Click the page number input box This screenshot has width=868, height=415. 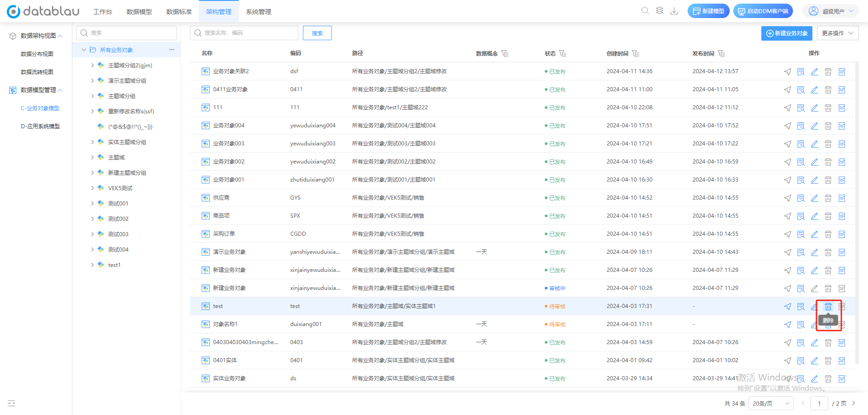819,403
